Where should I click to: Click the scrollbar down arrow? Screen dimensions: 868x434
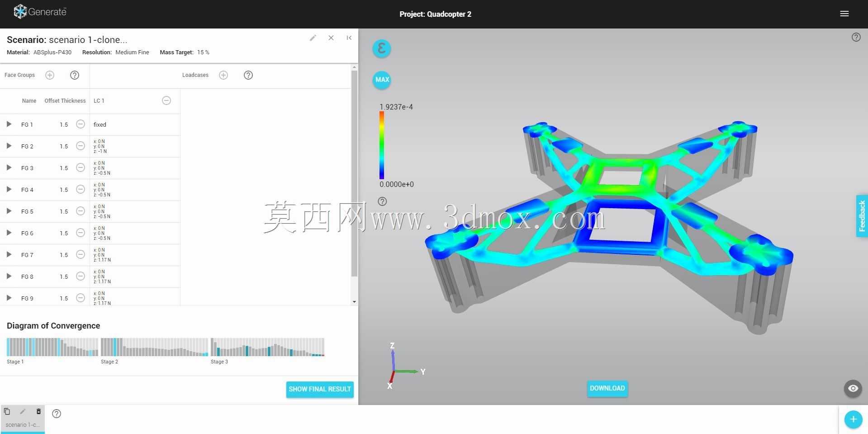pos(354,302)
